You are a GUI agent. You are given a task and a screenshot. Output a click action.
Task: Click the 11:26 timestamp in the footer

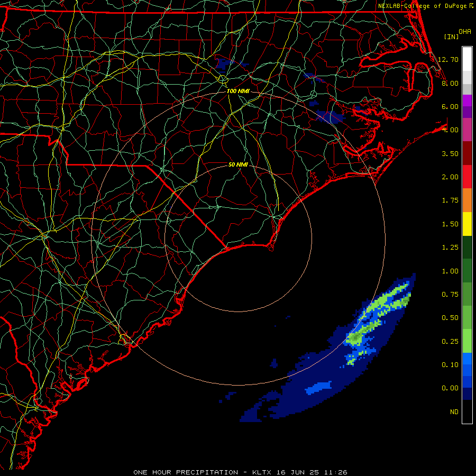click(336, 472)
